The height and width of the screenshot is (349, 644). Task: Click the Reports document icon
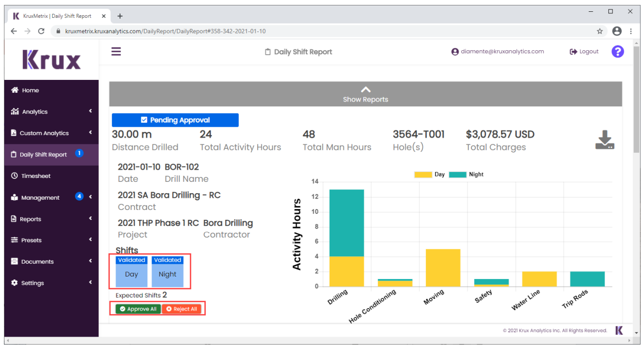[x=14, y=219]
